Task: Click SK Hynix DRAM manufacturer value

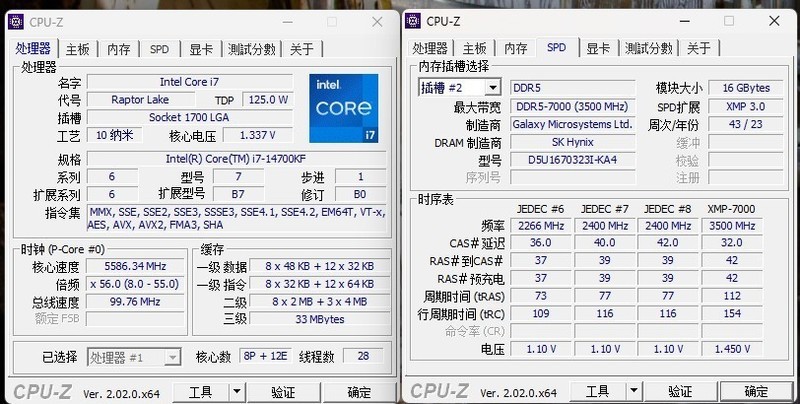Action: tap(572, 142)
